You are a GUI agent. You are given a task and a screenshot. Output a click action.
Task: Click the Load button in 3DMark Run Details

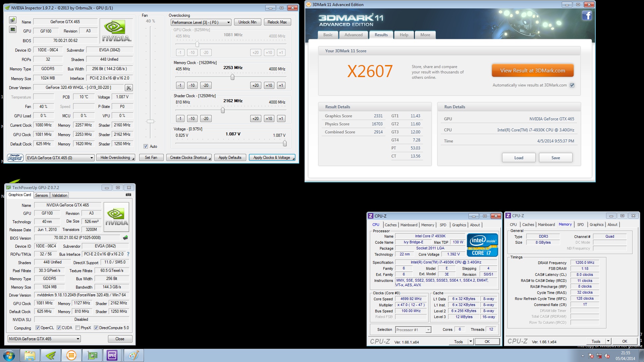click(519, 158)
